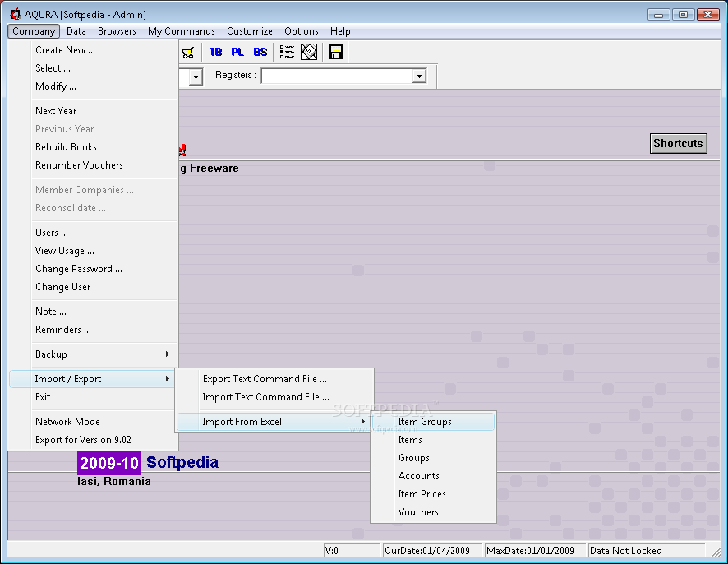Select Change User menu entry
The image size is (728, 564).
coord(93,287)
